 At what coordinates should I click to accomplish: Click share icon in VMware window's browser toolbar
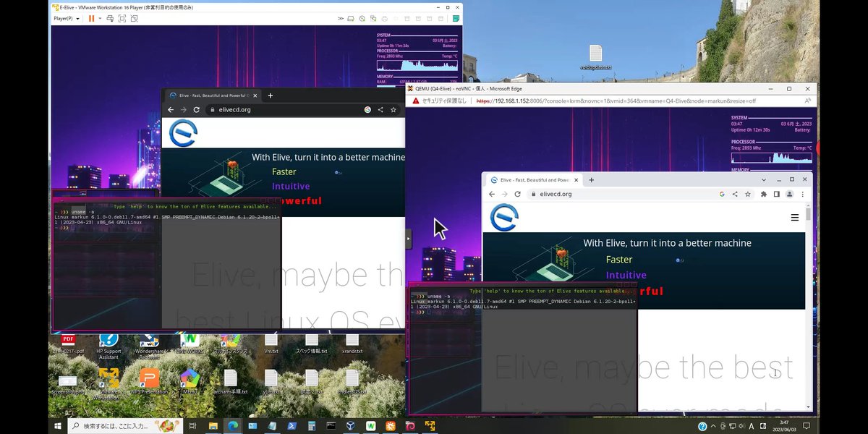coord(380,110)
